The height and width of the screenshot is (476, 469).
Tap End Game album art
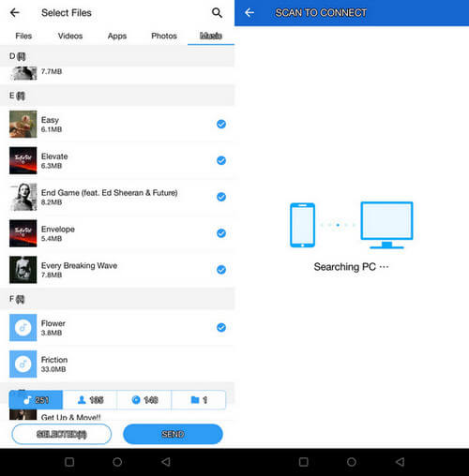pyautogui.click(x=23, y=197)
